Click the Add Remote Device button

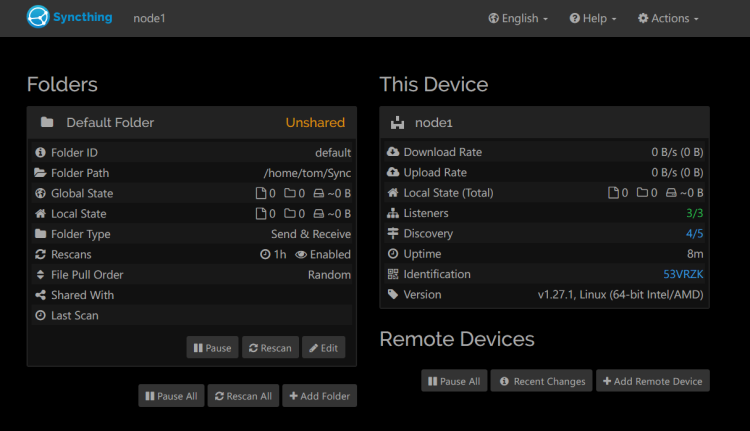(653, 381)
